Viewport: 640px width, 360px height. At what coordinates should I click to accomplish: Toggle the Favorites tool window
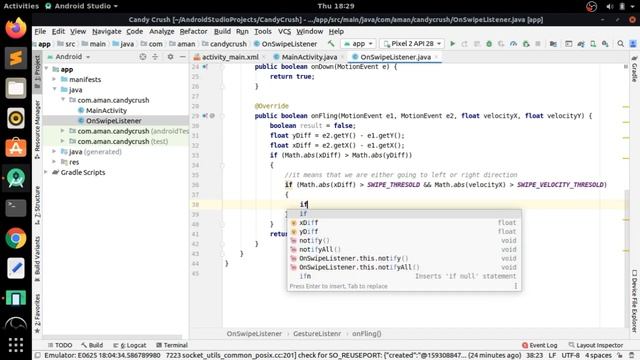click(37, 313)
